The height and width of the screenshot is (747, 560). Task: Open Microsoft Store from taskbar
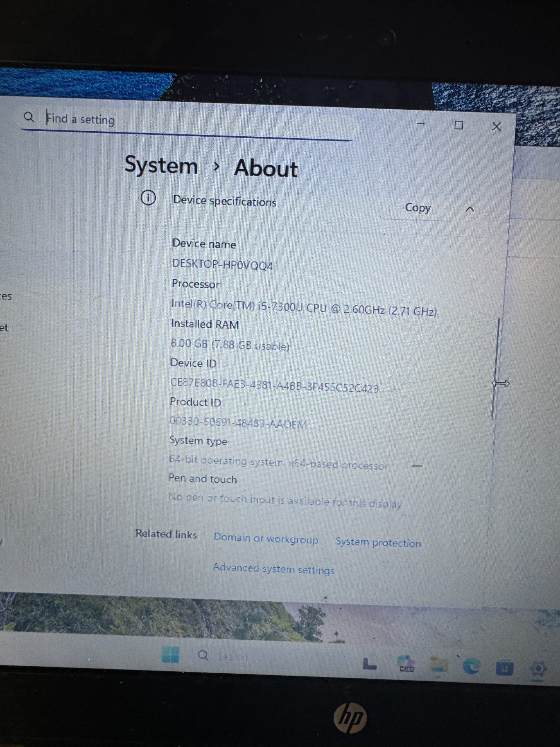504,668
